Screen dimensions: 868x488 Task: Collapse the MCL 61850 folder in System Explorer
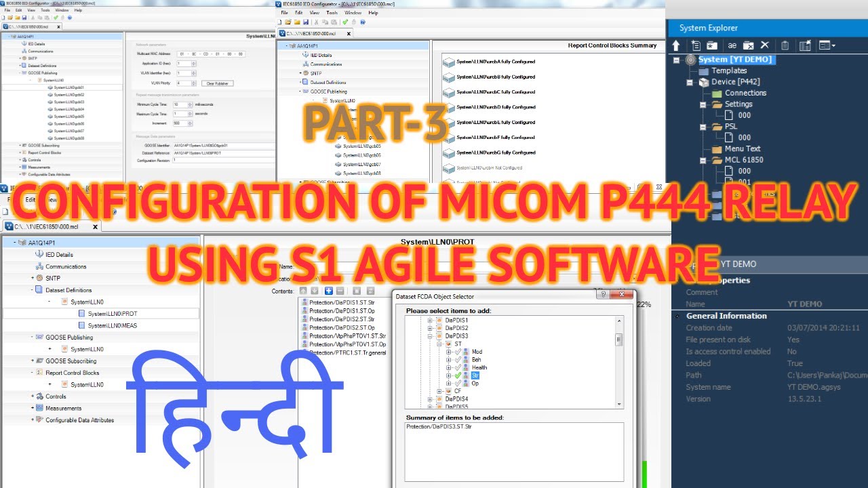pos(703,161)
